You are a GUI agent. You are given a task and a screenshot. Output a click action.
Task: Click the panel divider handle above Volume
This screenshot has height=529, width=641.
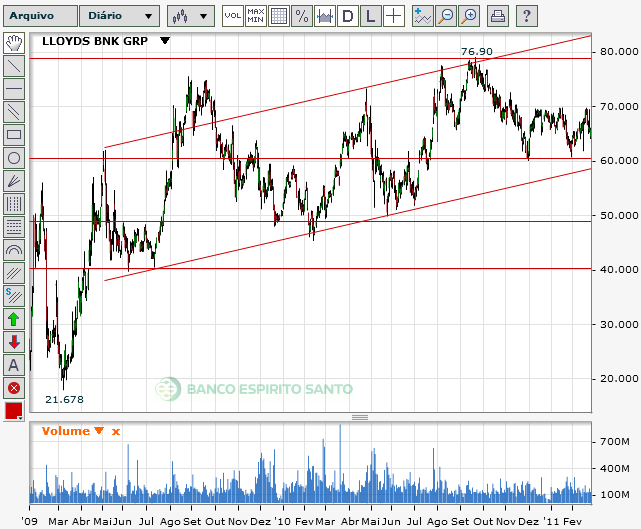coord(360,417)
